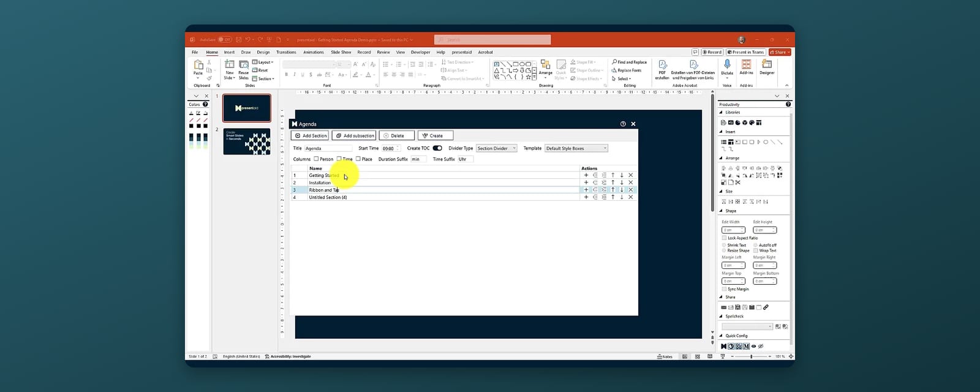Click the Record button near Share

point(712,52)
